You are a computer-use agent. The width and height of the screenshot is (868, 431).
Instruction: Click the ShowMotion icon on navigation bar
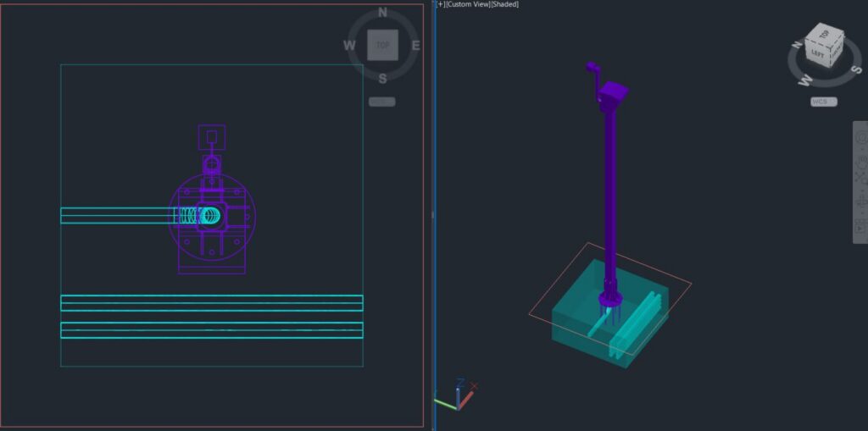point(861,226)
